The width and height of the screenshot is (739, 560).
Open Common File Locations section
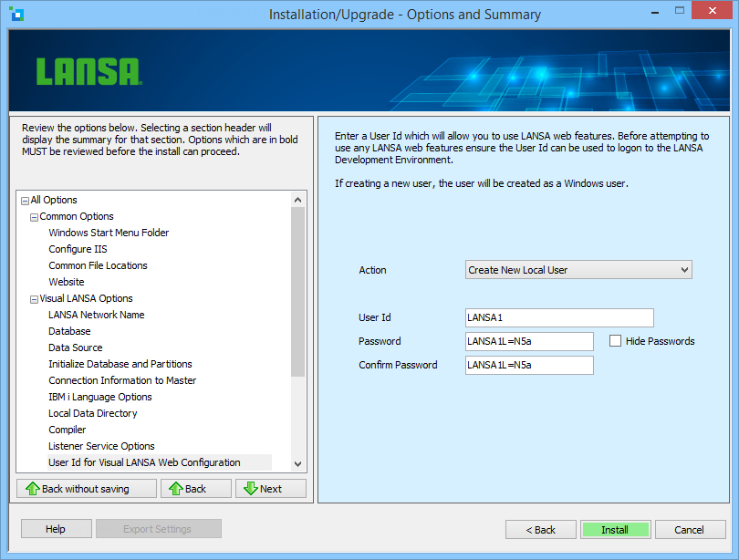[98, 265]
